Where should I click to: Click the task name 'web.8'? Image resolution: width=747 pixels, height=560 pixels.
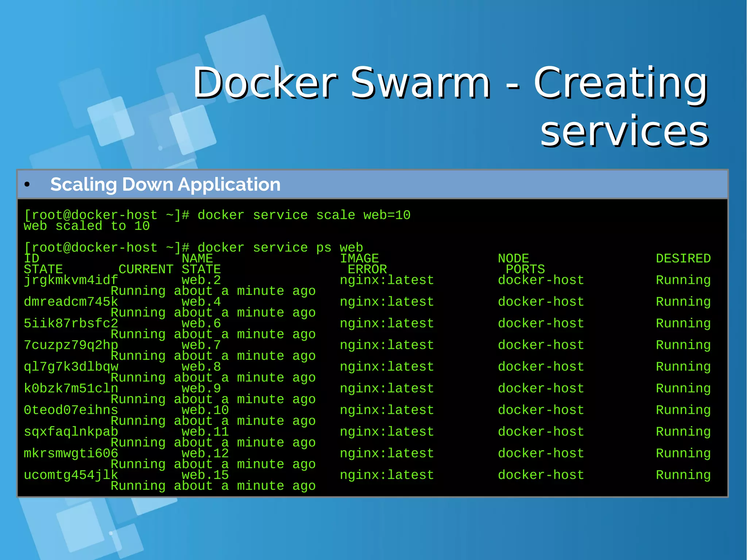tap(201, 367)
